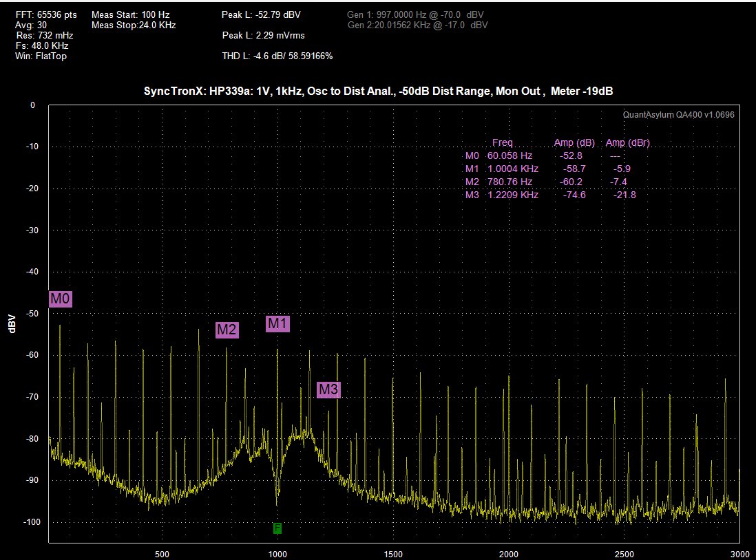Select the M2 marker label on graph

(x=227, y=330)
